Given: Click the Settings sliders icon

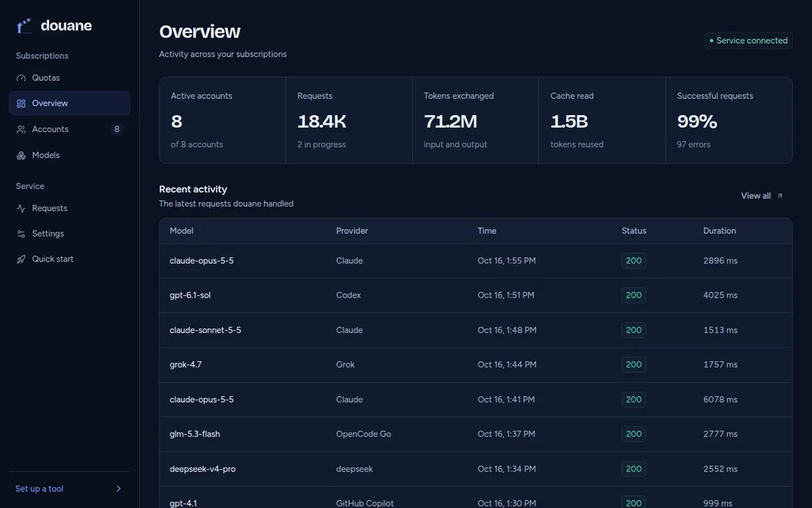Looking at the screenshot, I should (21, 234).
